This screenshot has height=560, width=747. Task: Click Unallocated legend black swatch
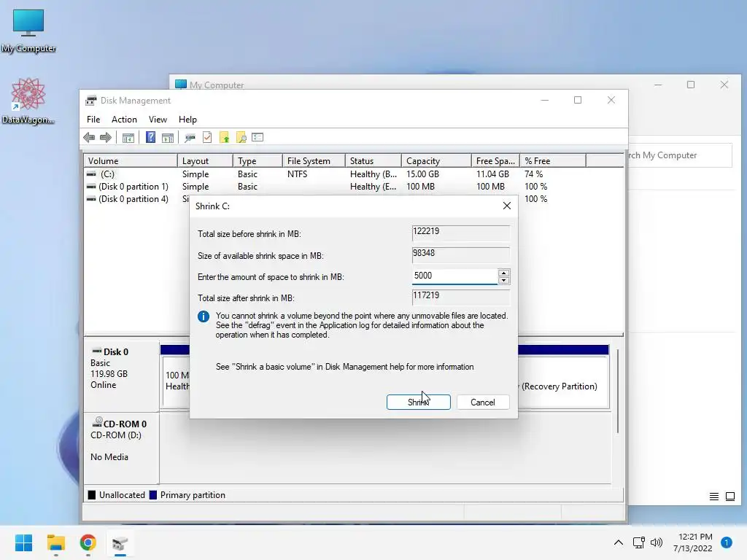92,495
